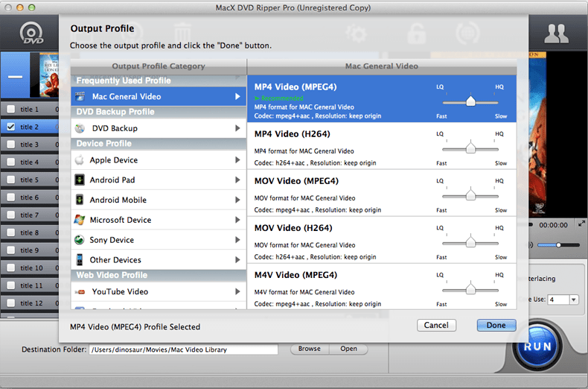The image size is (588, 389).
Task: Adjust MP4 Video (H264) quality slider
Action: [470, 149]
